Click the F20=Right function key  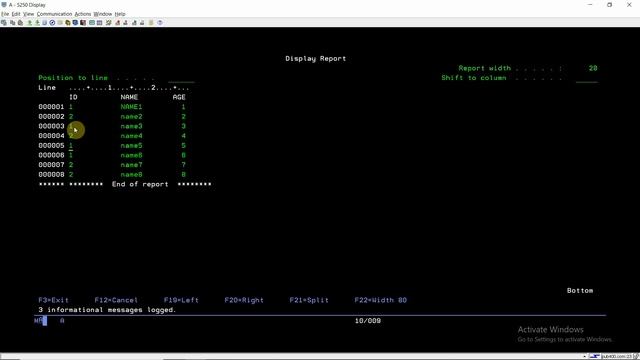pyautogui.click(x=244, y=300)
